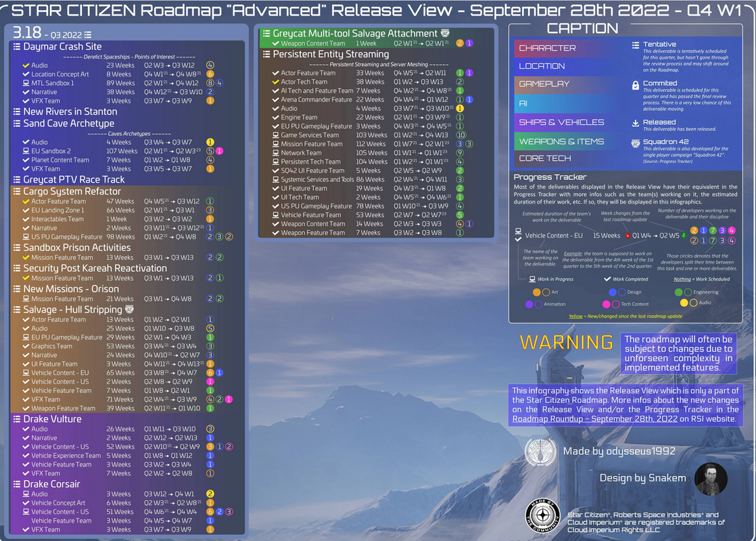Image resolution: width=756 pixels, height=541 pixels.
Task: Click Squadron 42 badge beside Salvage - Hull Stripping
Action: point(129,309)
